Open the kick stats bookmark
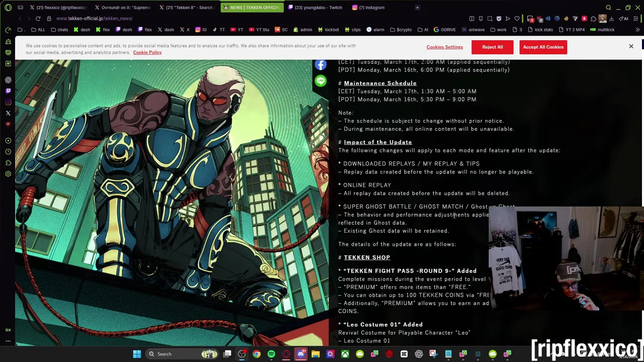This screenshot has width=644, height=362. point(539,30)
